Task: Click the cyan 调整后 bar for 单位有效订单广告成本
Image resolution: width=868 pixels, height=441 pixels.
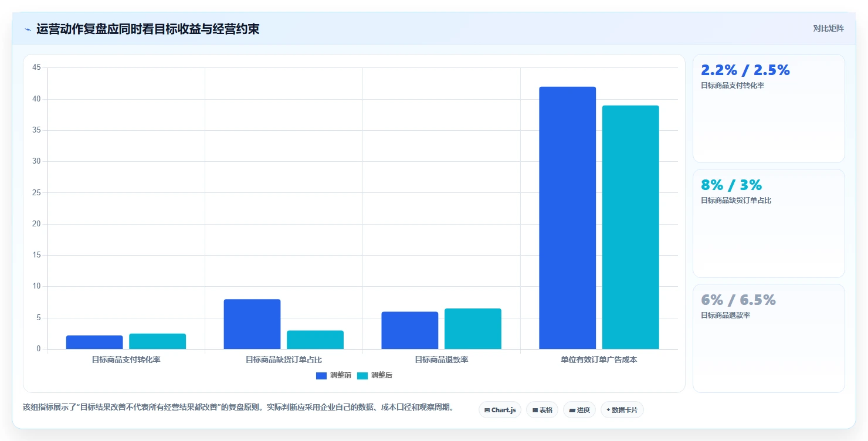Action: [x=630, y=227]
